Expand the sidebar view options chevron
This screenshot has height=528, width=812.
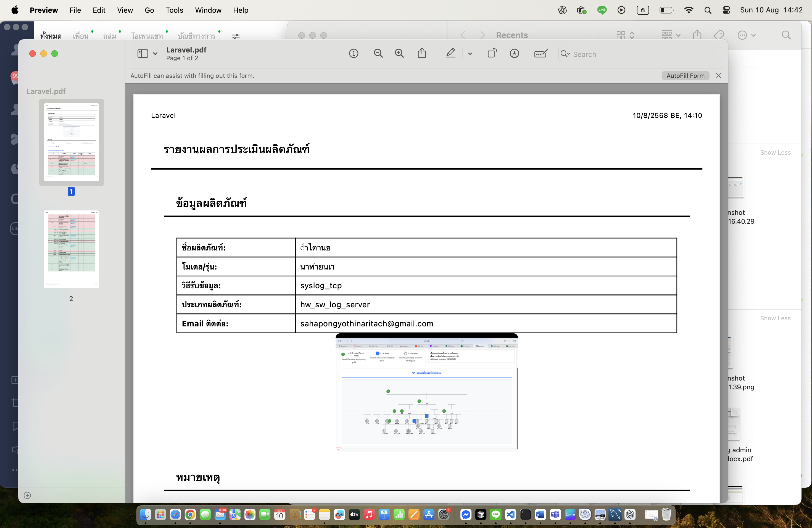155,54
